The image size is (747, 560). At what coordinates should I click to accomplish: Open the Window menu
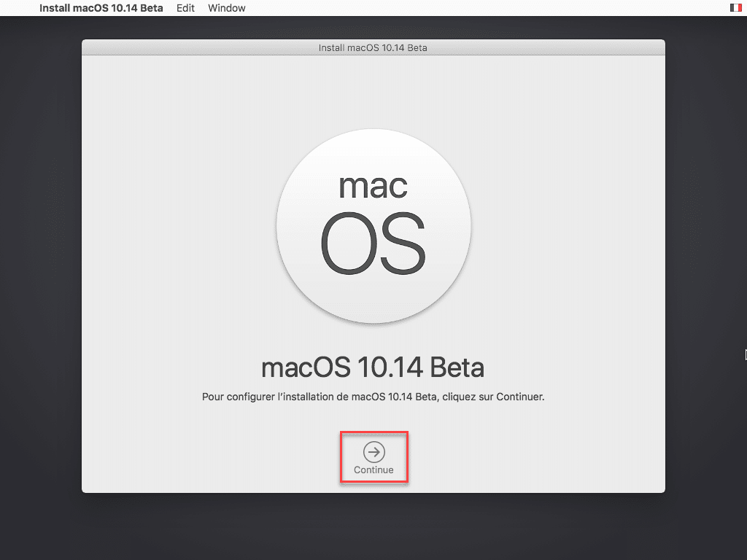pyautogui.click(x=227, y=8)
